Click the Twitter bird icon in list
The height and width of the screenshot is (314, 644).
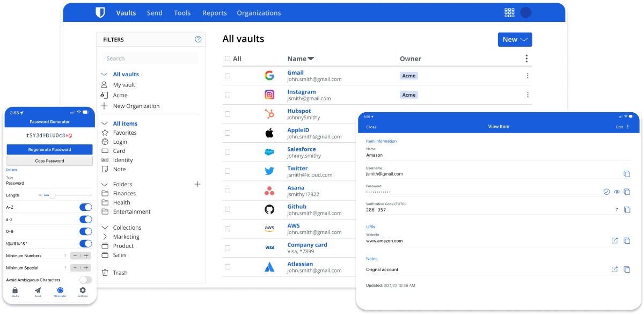269,171
